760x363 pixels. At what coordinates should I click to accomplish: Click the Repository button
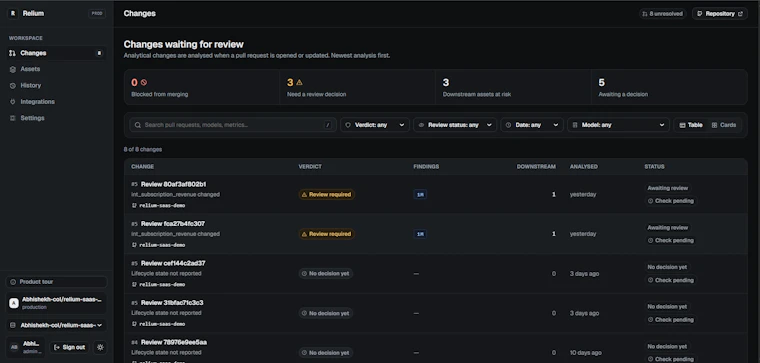720,14
